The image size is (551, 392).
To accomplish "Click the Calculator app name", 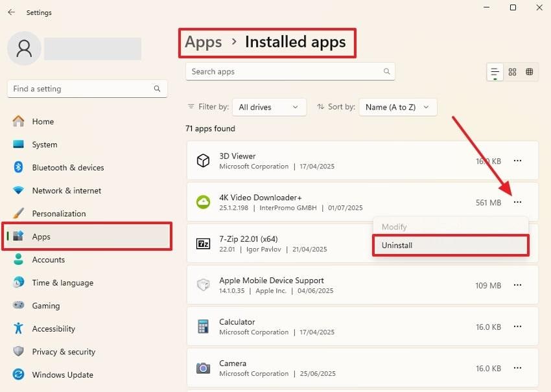I will [x=237, y=322].
